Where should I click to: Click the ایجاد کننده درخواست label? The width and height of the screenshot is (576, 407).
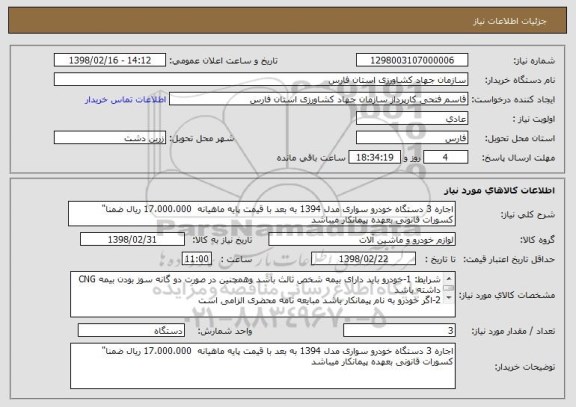coord(513,100)
